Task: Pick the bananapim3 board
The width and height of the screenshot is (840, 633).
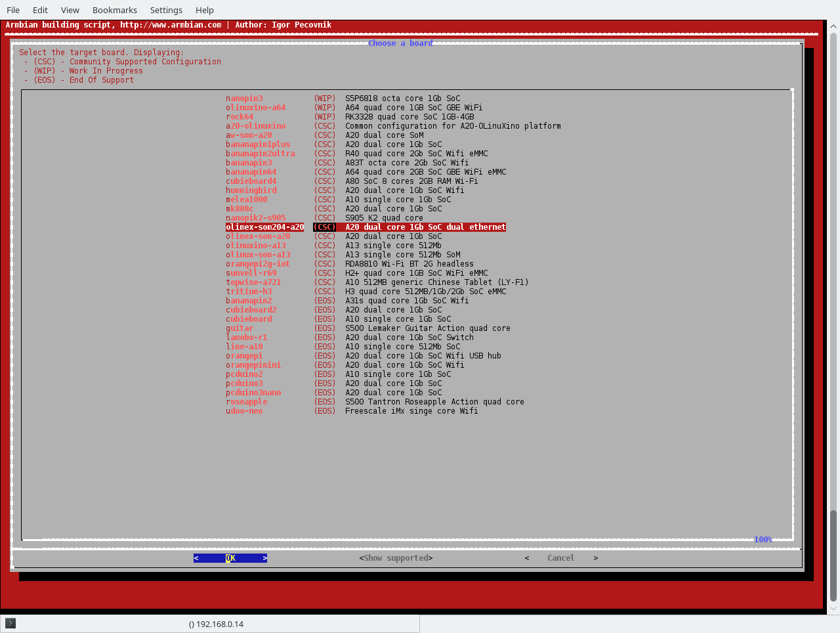Action: point(347,163)
